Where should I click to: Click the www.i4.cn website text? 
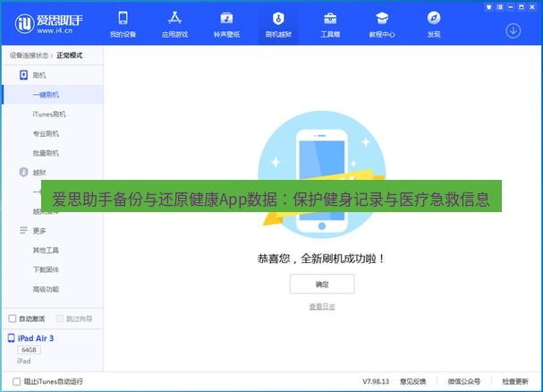(55, 30)
